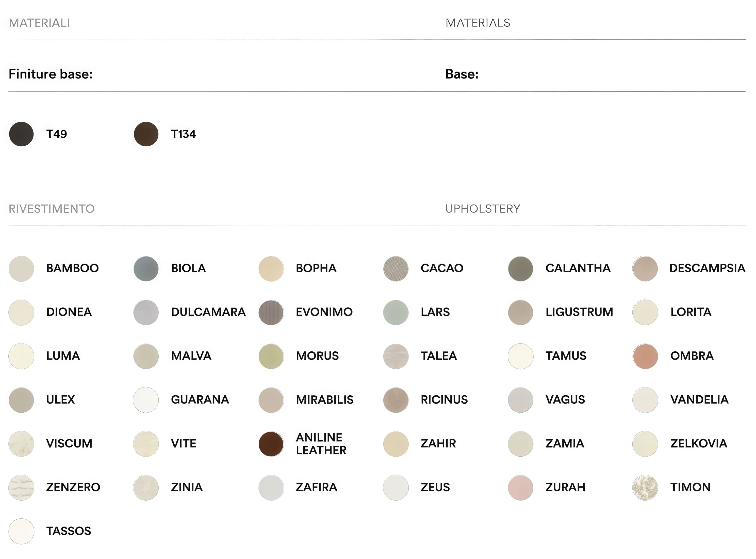Screen dimensions: 756x559
Task: Select the TALEA textured beige swatch
Action: pyautogui.click(x=396, y=356)
